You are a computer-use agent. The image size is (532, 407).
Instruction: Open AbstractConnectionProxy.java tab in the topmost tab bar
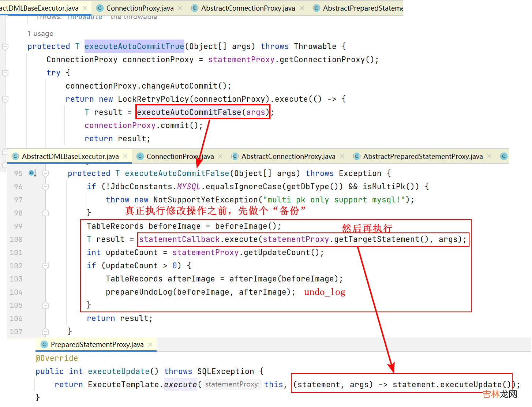[248, 8]
